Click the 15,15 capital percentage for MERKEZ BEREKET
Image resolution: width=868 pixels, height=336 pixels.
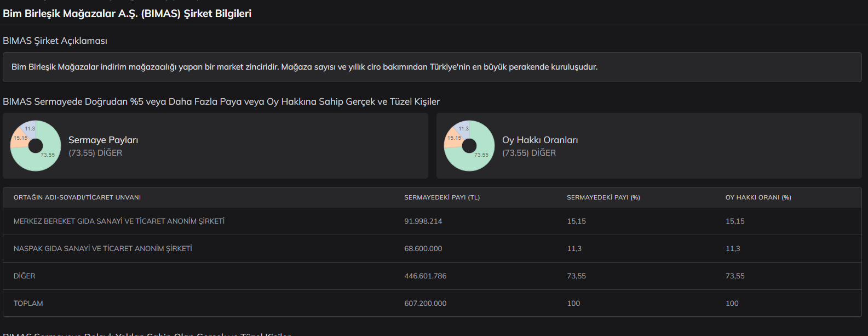[577, 221]
